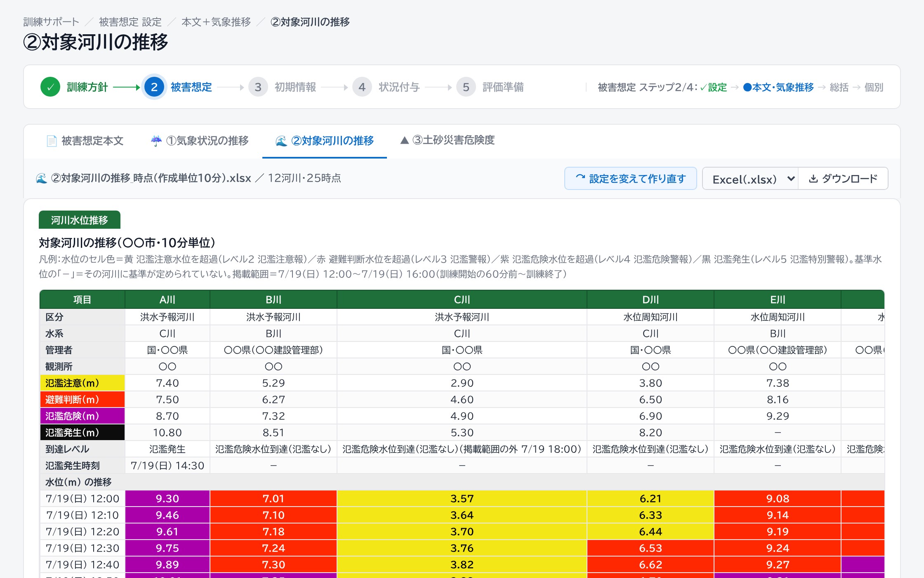Click the redo arrow icon in 設定を変えて作り直す
924x578 pixels.
click(580, 178)
